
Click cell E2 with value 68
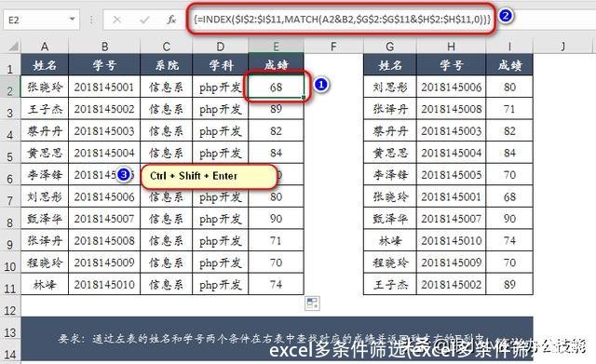(x=276, y=87)
